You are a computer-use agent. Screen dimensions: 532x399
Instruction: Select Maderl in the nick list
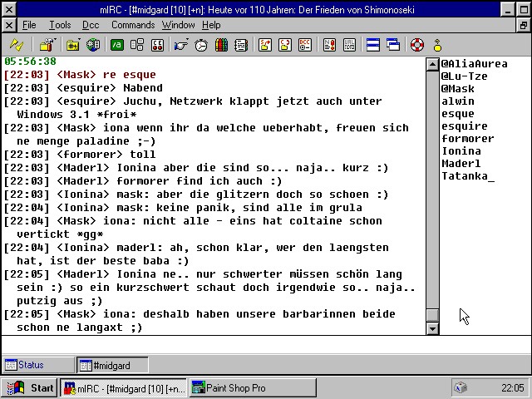coord(461,164)
